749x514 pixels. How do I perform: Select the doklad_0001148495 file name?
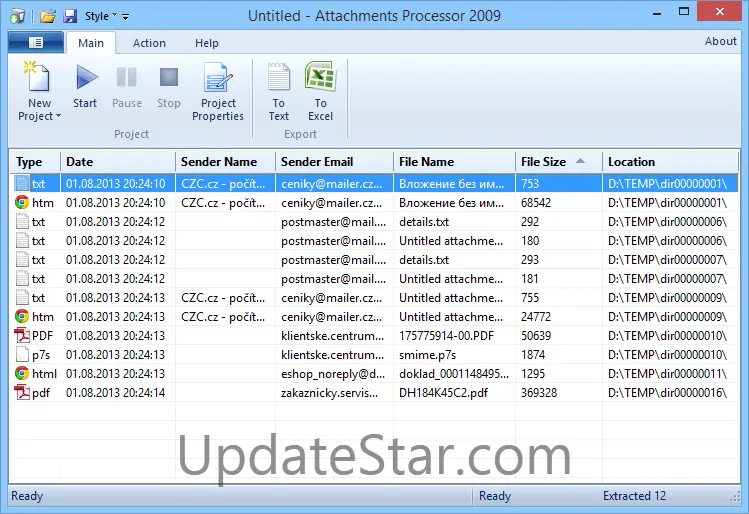point(454,374)
